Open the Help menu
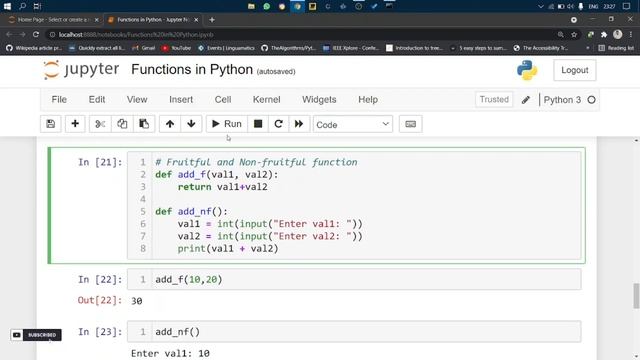The width and height of the screenshot is (640, 360). (368, 100)
